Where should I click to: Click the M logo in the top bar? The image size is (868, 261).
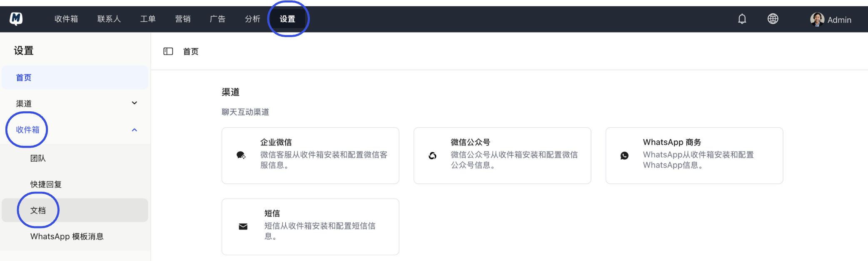(x=16, y=19)
